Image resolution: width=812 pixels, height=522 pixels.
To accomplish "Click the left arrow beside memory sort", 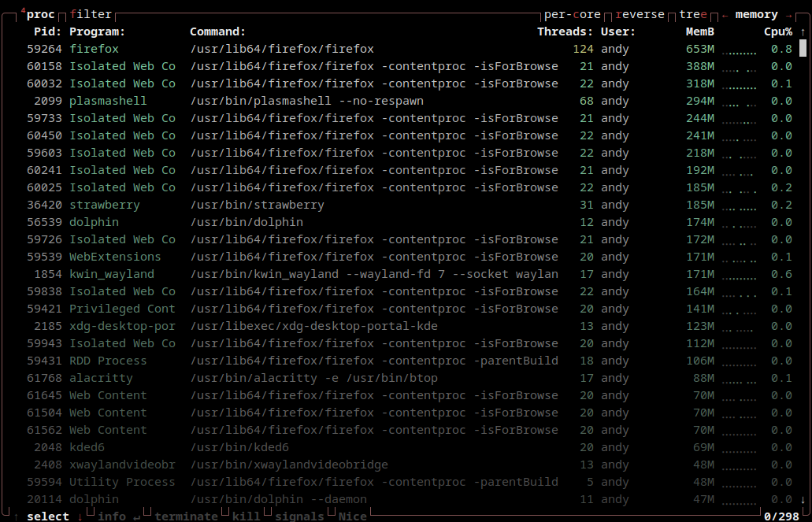I will tap(725, 15).
